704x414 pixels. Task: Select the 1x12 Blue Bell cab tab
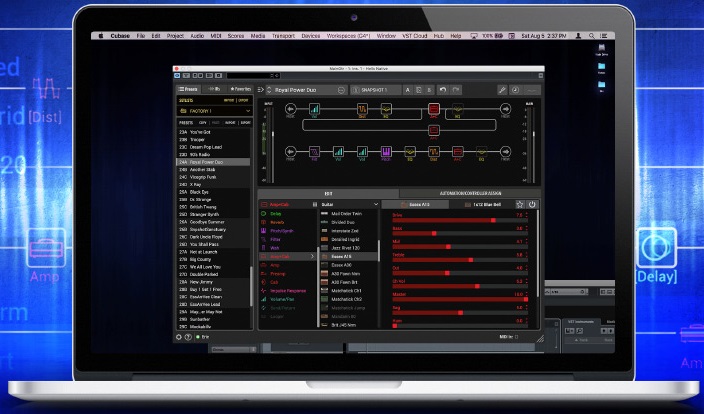483,204
